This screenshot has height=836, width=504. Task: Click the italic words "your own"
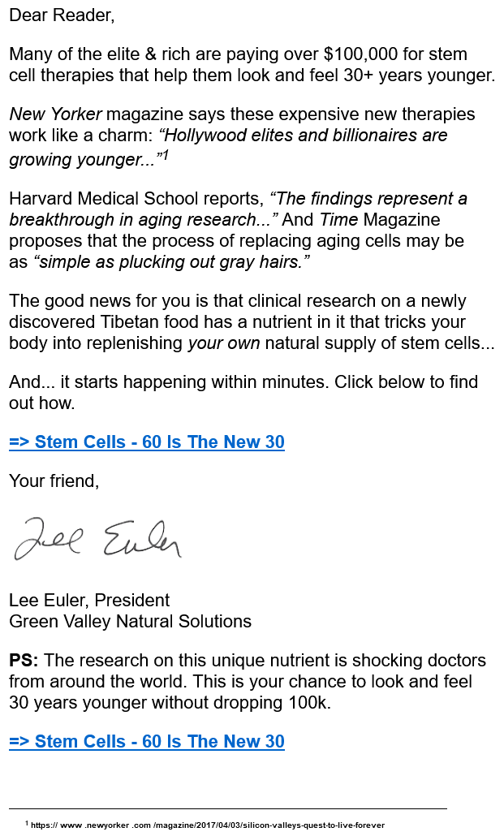click(223, 343)
